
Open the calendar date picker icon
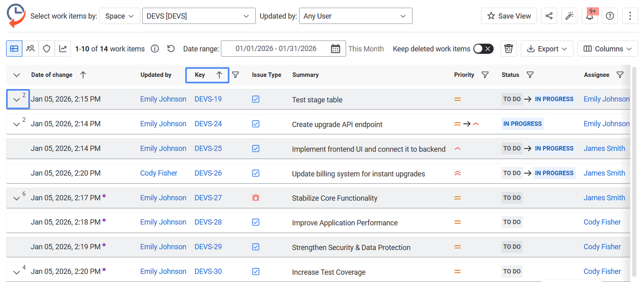point(335,49)
